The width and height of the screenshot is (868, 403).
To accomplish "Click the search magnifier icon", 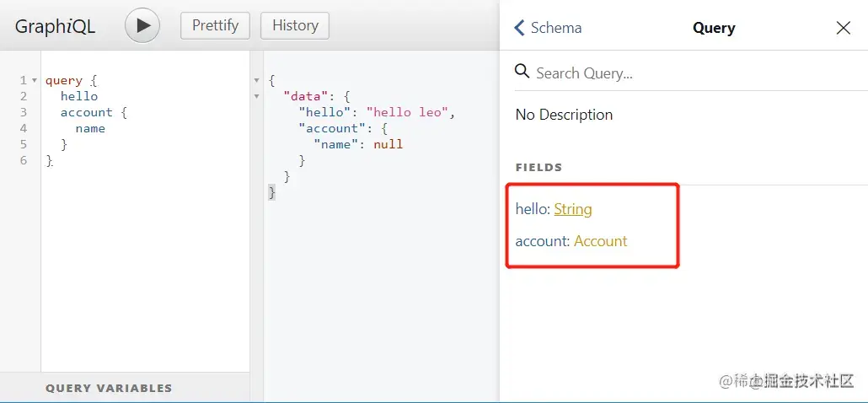I will click(x=522, y=72).
